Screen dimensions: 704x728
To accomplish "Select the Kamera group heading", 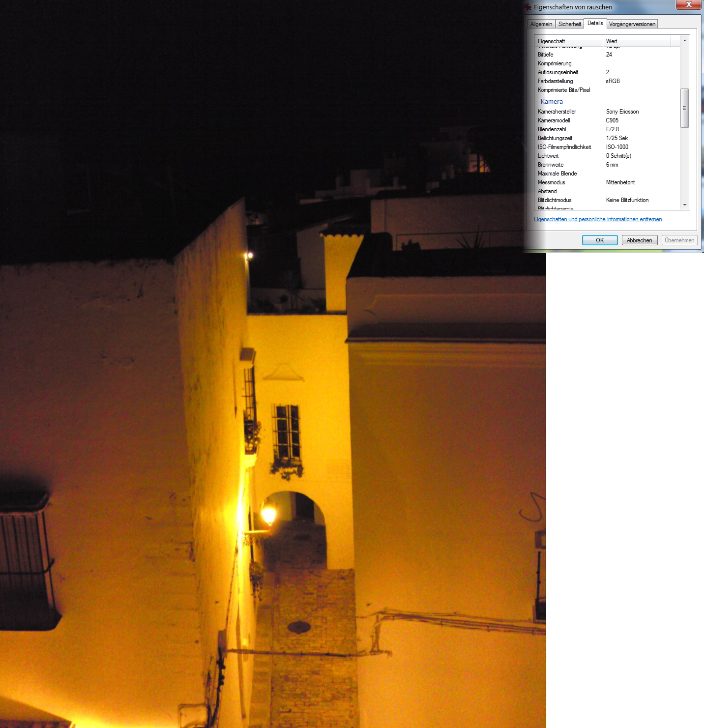I will [552, 102].
